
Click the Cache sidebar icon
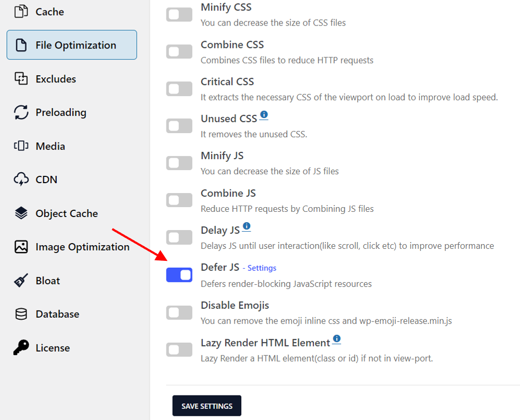[x=21, y=11]
